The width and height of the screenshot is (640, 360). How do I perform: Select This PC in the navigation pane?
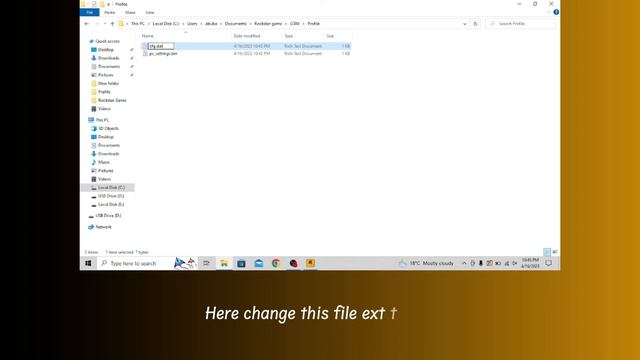[102, 120]
